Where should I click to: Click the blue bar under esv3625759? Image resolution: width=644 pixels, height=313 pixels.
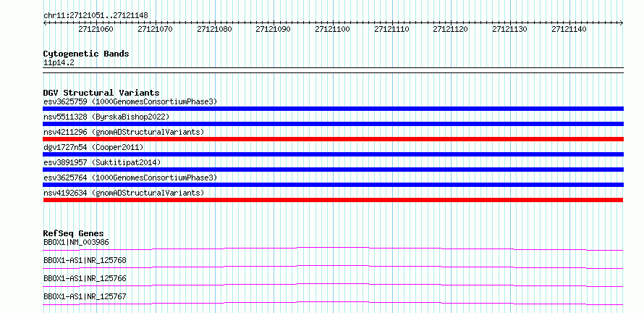[x=333, y=109]
